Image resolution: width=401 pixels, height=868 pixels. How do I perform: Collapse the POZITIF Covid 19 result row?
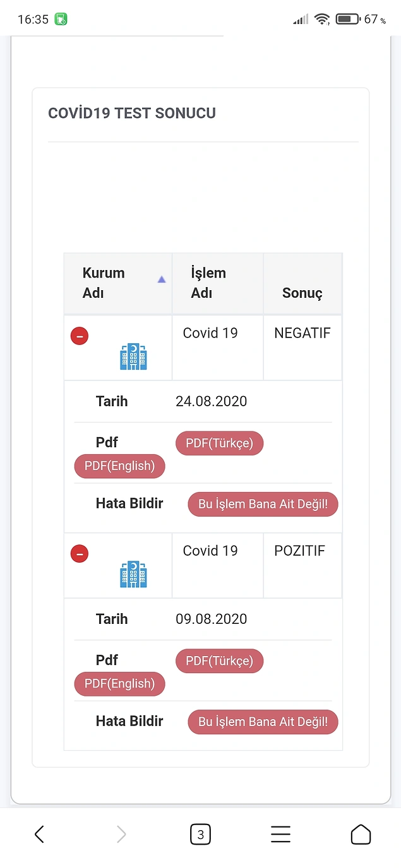80,554
